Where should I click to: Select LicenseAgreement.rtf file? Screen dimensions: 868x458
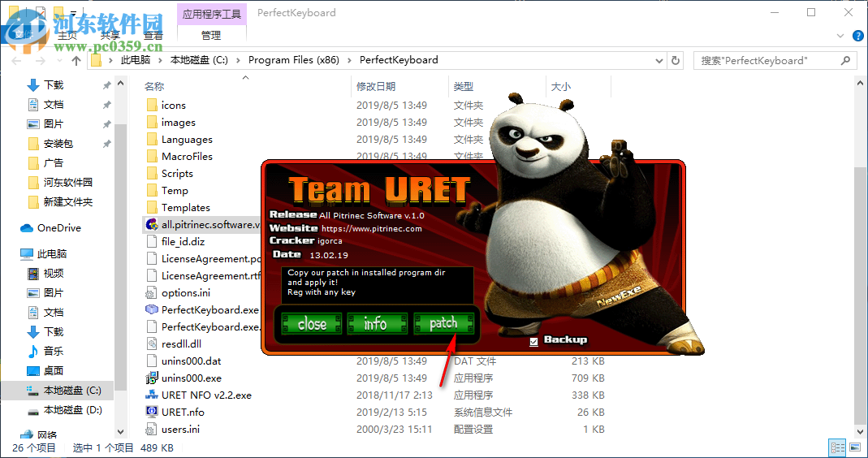(203, 276)
